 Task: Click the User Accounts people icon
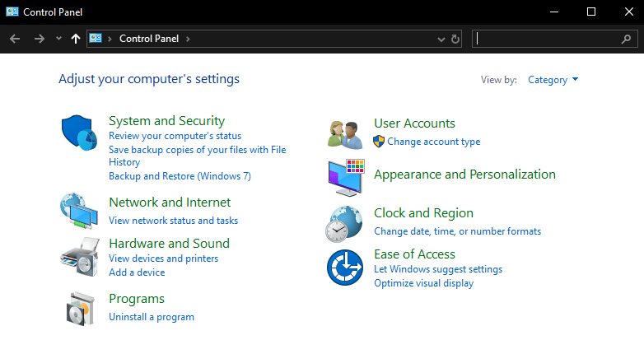345,133
